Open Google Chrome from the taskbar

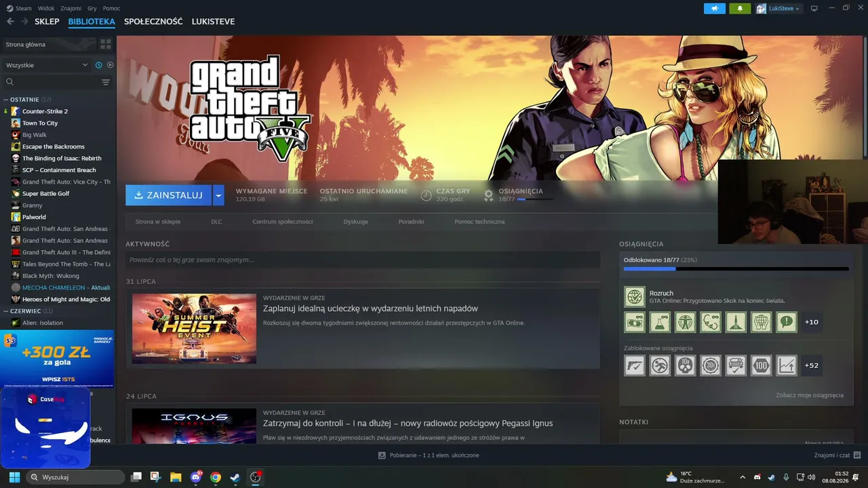215,477
